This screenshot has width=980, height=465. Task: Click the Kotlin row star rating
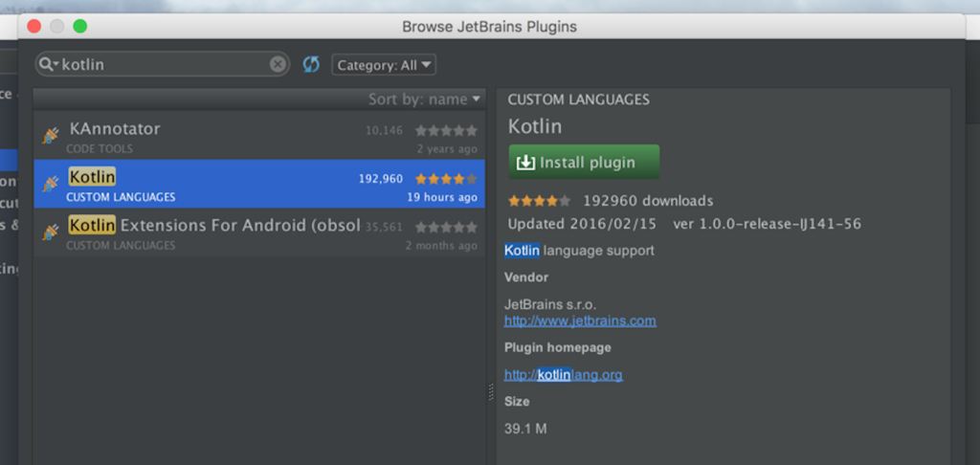(446, 179)
